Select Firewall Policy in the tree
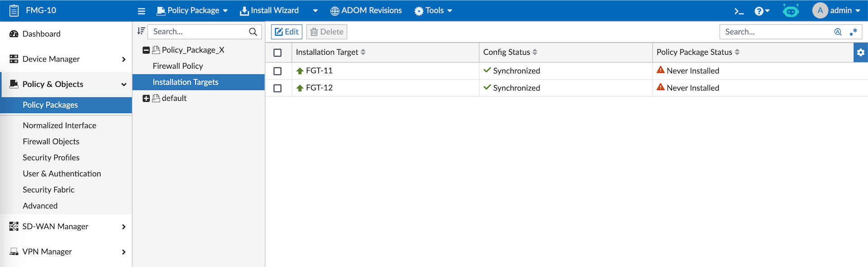868x267 pixels. [x=178, y=66]
